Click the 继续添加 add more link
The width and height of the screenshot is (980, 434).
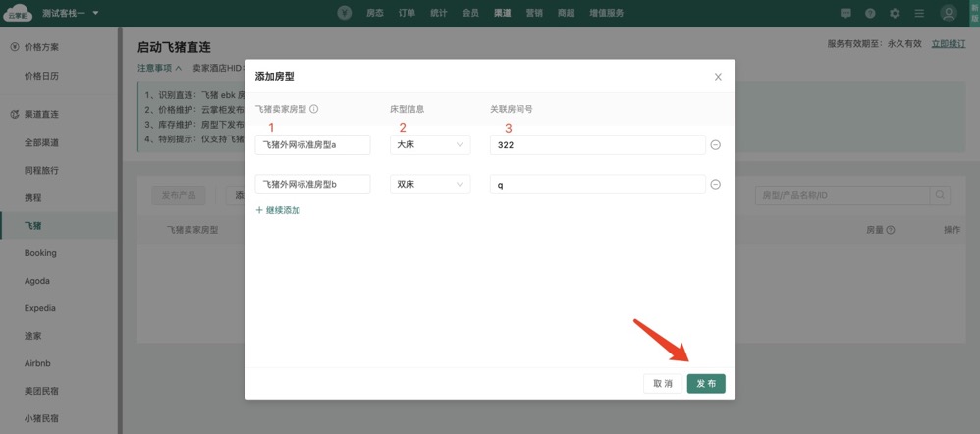pyautogui.click(x=278, y=210)
